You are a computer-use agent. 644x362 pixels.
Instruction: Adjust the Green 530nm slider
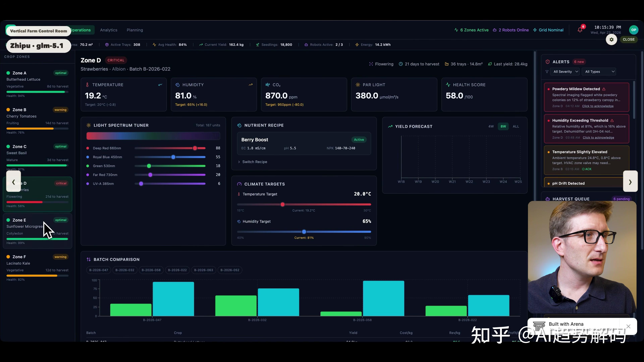click(x=170, y=166)
